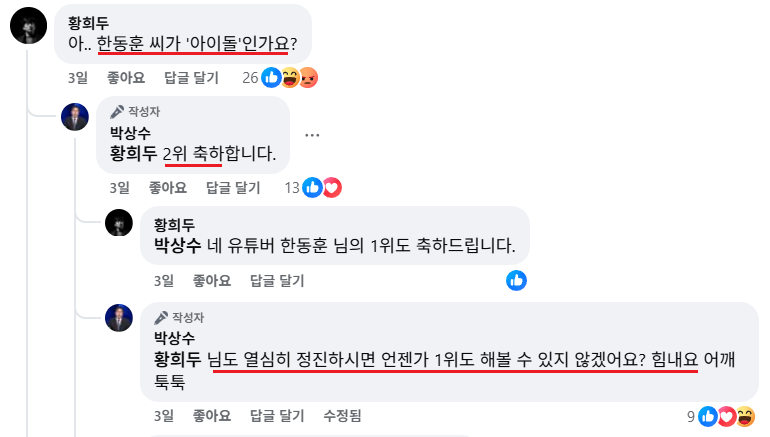770x437 pixels.
Task: Click mentioned name 박상수 in 황희두's reply
Action: (178, 245)
